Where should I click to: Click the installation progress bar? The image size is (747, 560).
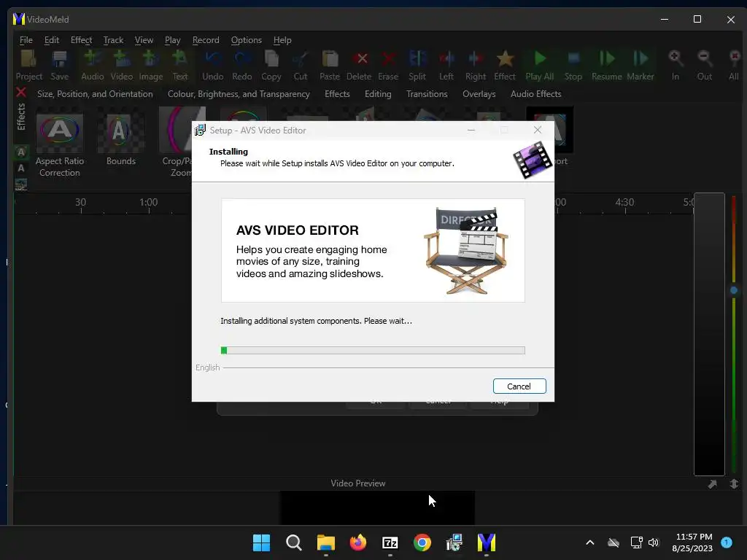[x=373, y=351]
